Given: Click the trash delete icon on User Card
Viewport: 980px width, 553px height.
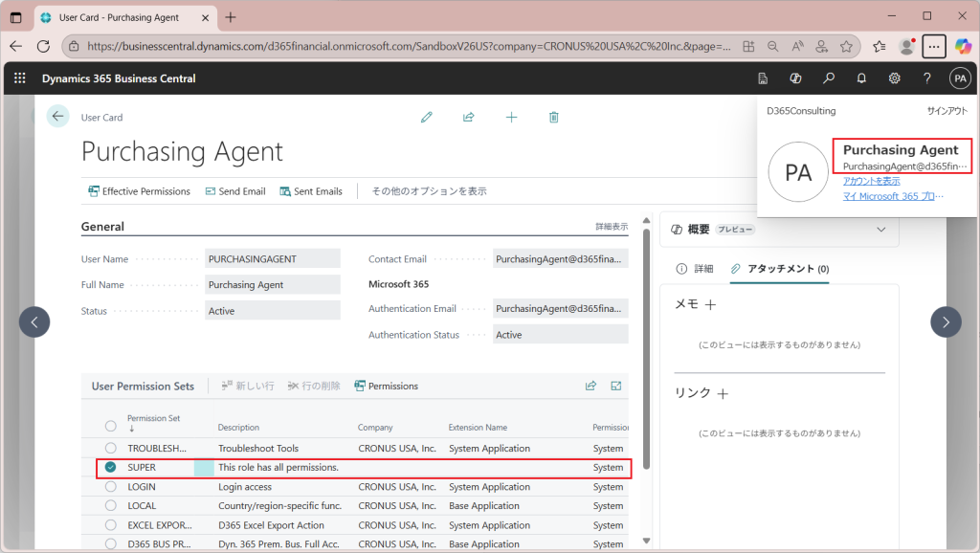Looking at the screenshot, I should point(554,117).
